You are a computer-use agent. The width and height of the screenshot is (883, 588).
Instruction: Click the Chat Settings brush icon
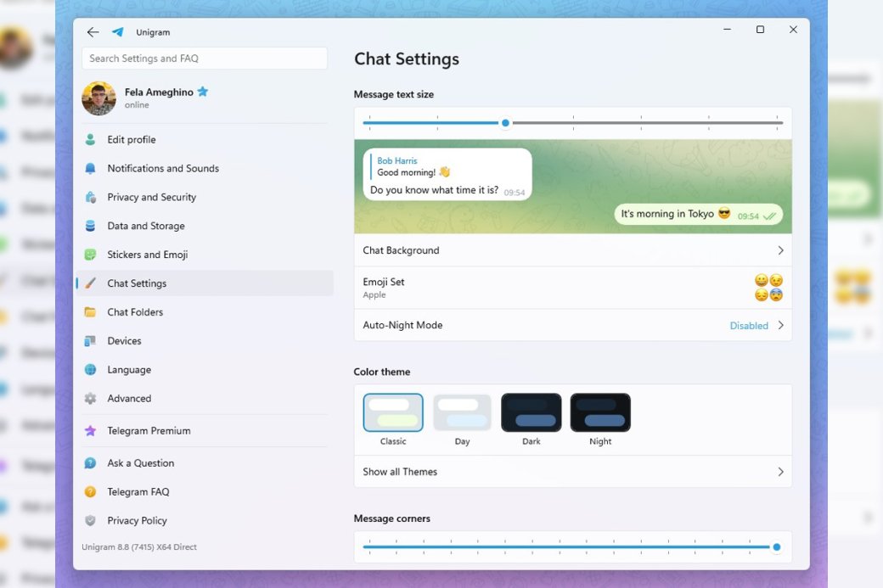pyautogui.click(x=90, y=283)
